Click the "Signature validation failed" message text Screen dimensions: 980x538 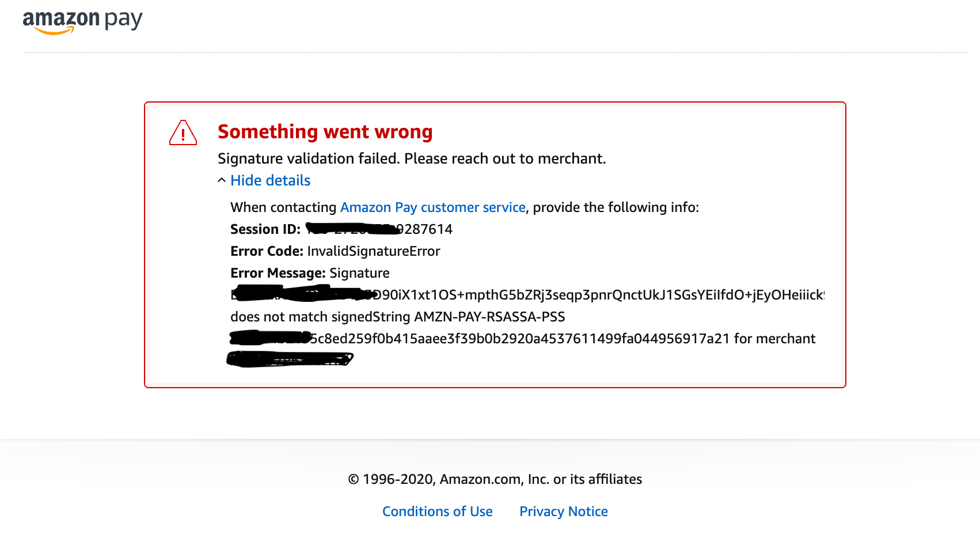click(411, 158)
